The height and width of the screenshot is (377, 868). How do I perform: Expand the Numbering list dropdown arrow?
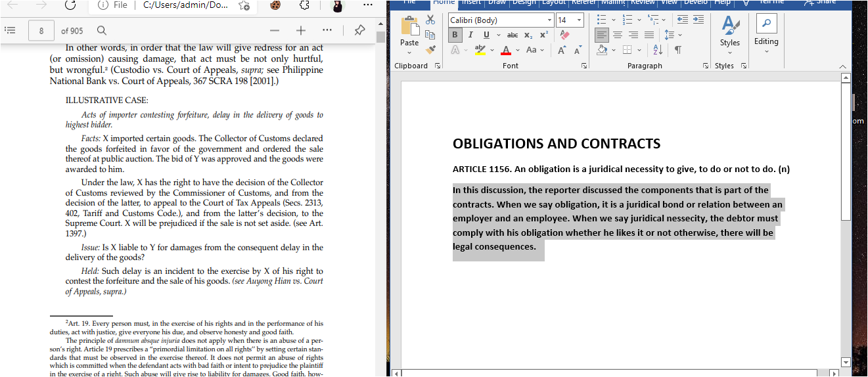pyautogui.click(x=638, y=20)
